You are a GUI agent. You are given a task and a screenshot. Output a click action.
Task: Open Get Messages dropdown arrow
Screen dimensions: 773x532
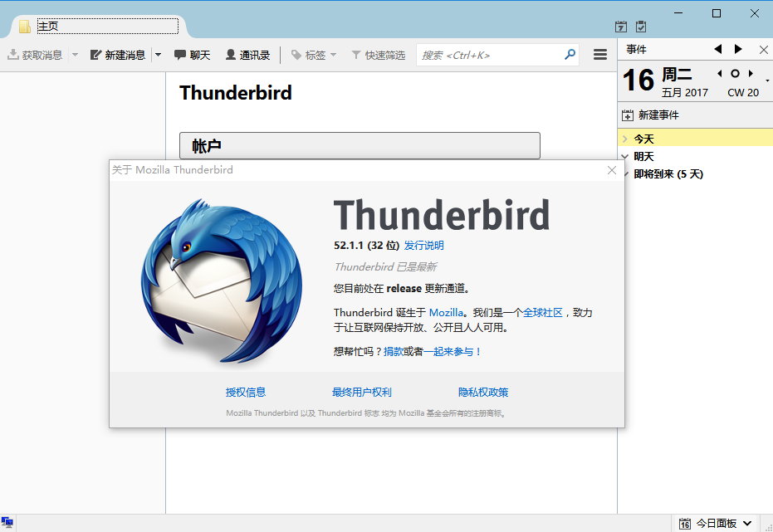(x=75, y=55)
